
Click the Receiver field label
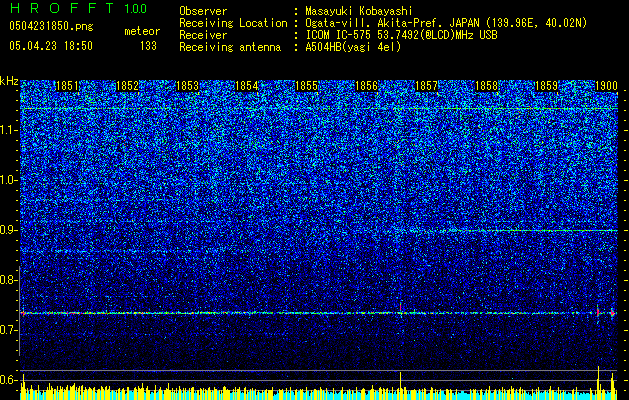[203, 35]
